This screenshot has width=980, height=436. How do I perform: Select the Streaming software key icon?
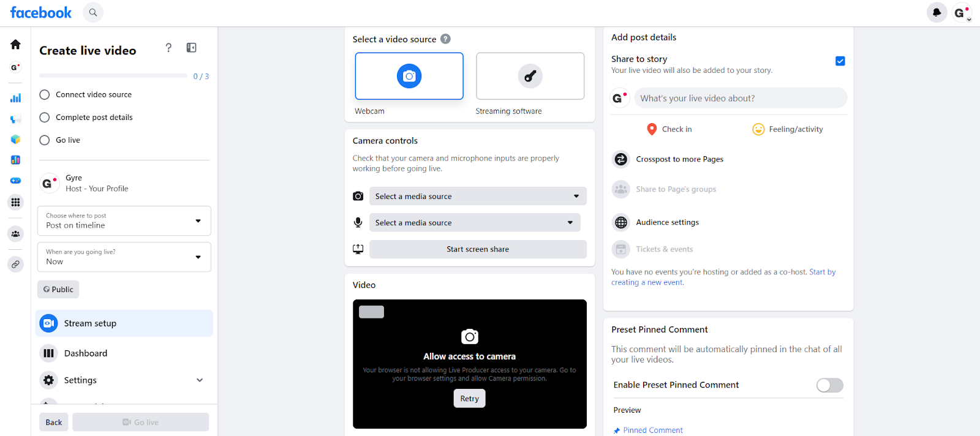[x=530, y=76]
